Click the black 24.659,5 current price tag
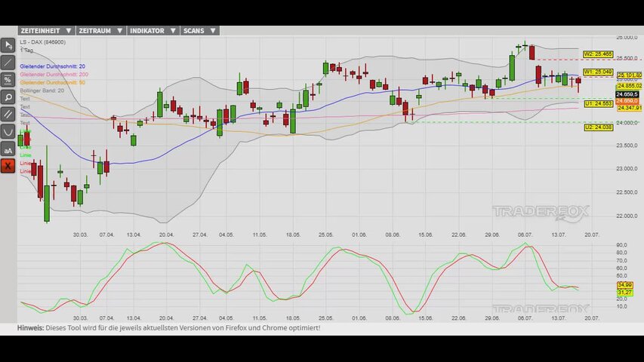 (x=627, y=94)
